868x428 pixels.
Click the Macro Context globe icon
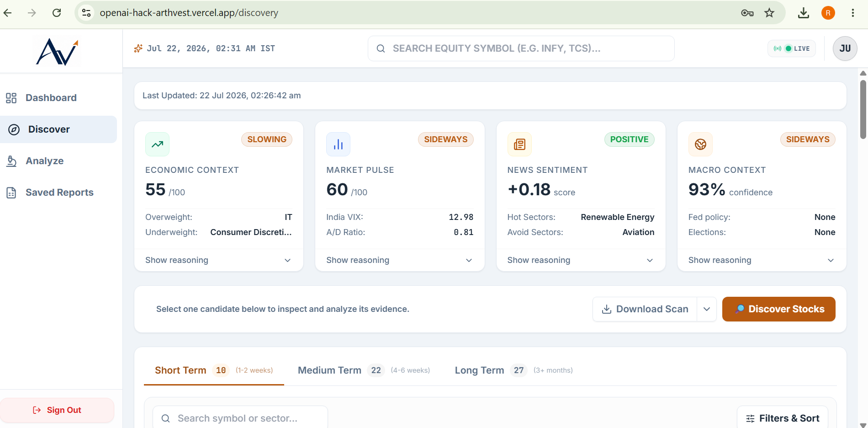point(700,144)
